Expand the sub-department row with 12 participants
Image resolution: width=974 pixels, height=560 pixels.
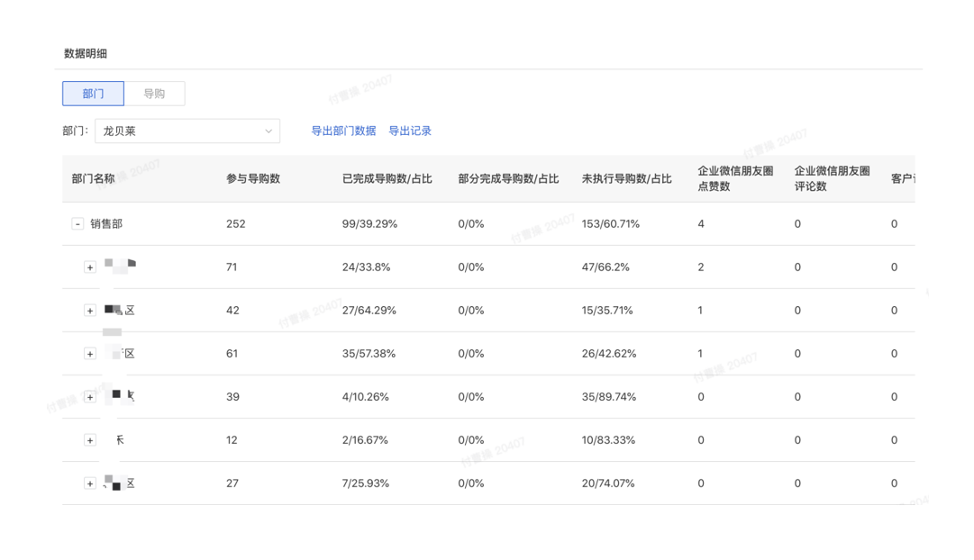tap(89, 439)
